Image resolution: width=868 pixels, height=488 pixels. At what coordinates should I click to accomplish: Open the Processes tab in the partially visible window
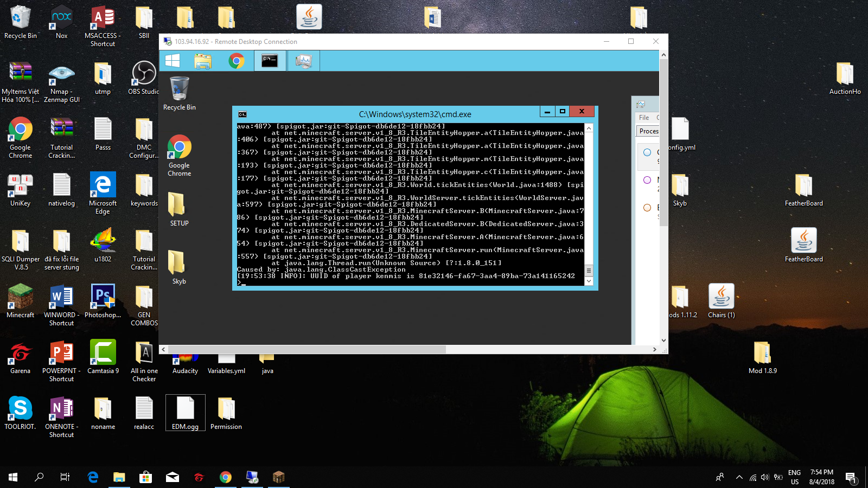coord(648,131)
